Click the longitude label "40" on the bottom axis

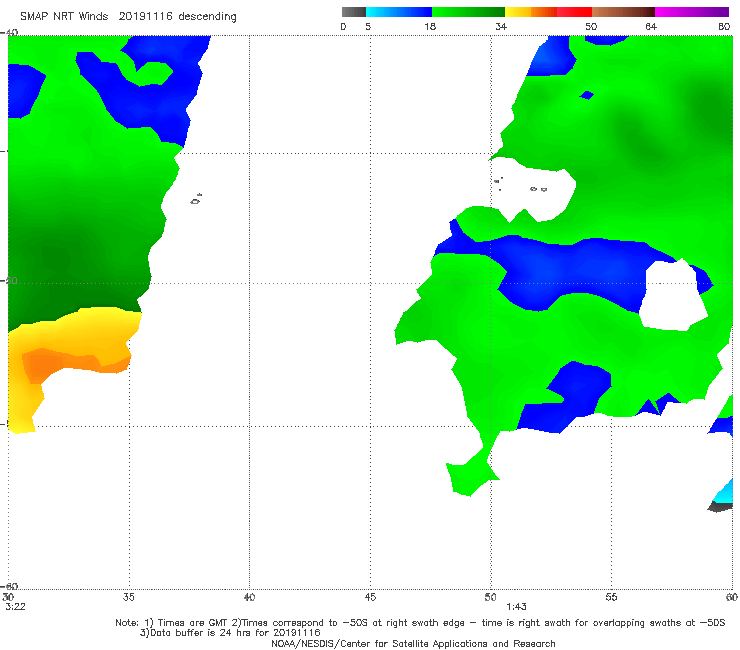pyautogui.click(x=249, y=597)
